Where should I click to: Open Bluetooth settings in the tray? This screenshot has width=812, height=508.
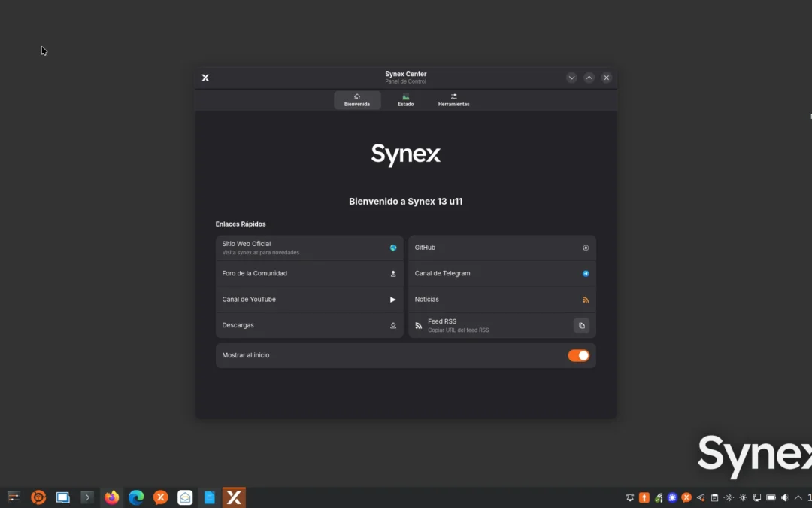click(729, 497)
